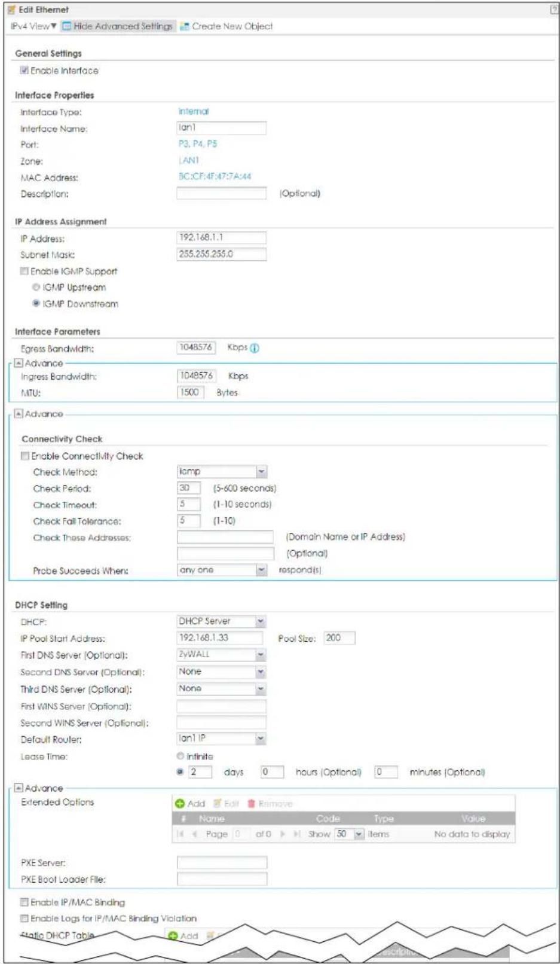Click the Name column header in Extended Options
The image size is (560, 964).
[212, 819]
